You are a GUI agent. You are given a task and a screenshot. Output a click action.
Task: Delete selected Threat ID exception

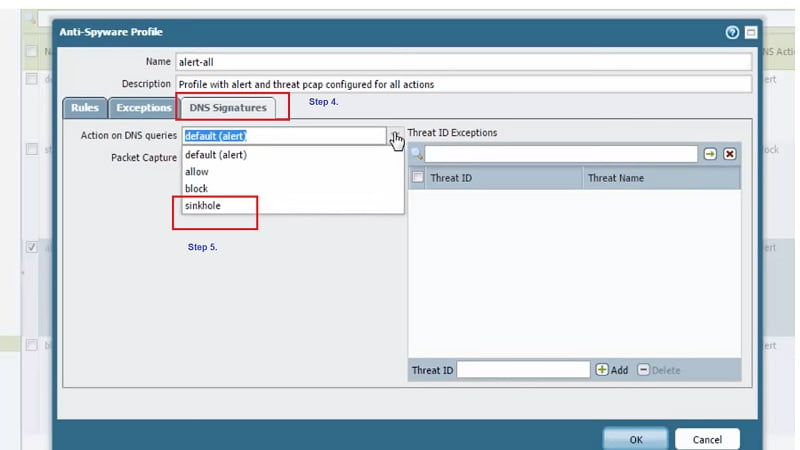[659, 370]
